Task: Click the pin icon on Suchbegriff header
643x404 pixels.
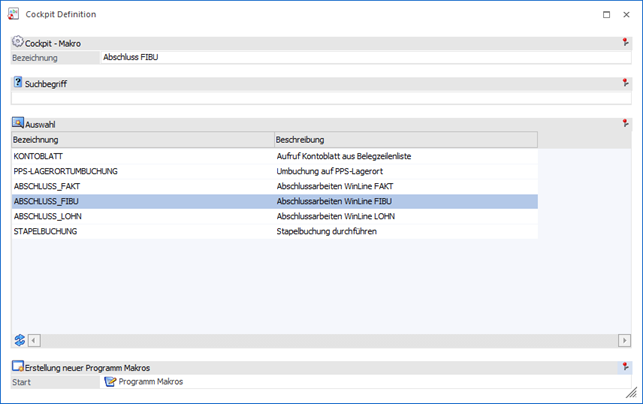Action: (x=625, y=83)
